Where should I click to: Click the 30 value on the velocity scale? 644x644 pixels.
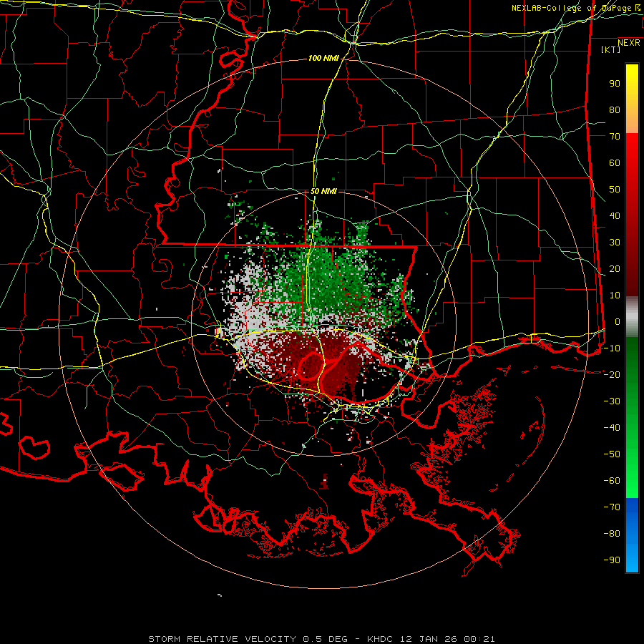tap(615, 243)
